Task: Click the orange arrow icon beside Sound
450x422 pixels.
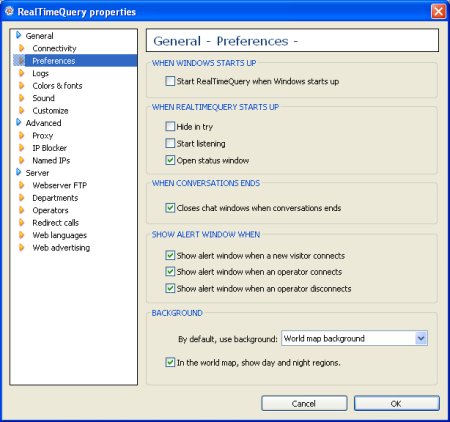Action: (x=21, y=98)
